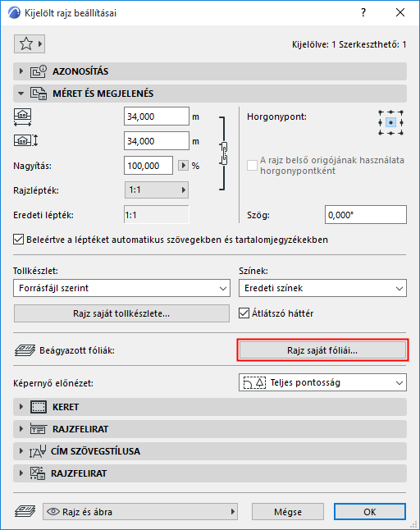
Task: Open the Nagyítás percentage arrow button
Action: click(x=183, y=166)
